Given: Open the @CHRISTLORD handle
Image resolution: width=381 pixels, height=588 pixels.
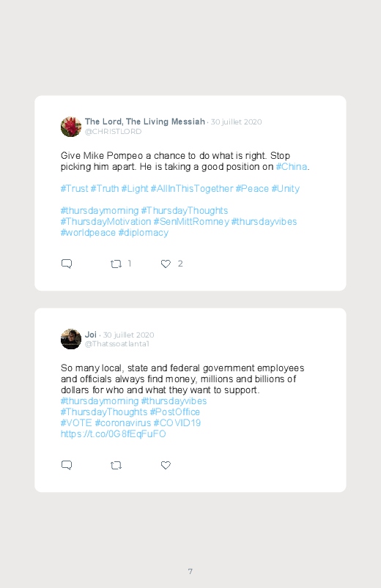Looking at the screenshot, I should point(113,132).
